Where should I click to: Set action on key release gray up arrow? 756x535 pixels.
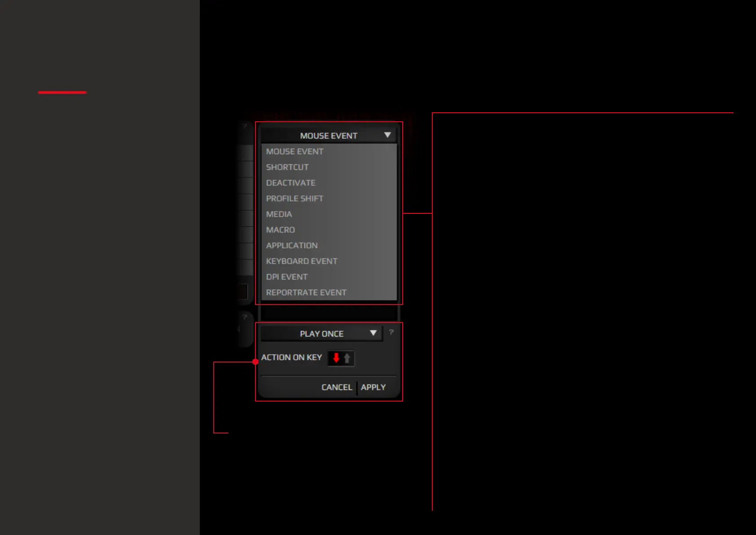[x=347, y=358]
